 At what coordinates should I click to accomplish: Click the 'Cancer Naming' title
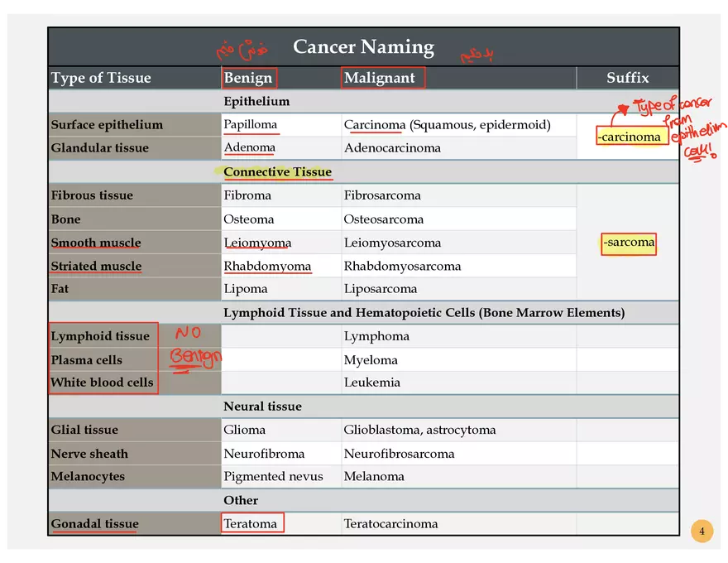(363, 47)
